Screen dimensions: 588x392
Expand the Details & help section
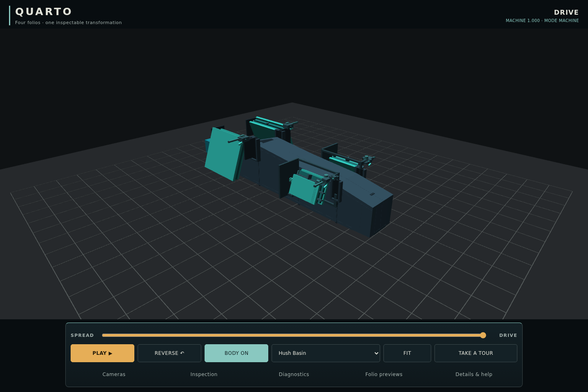474,374
